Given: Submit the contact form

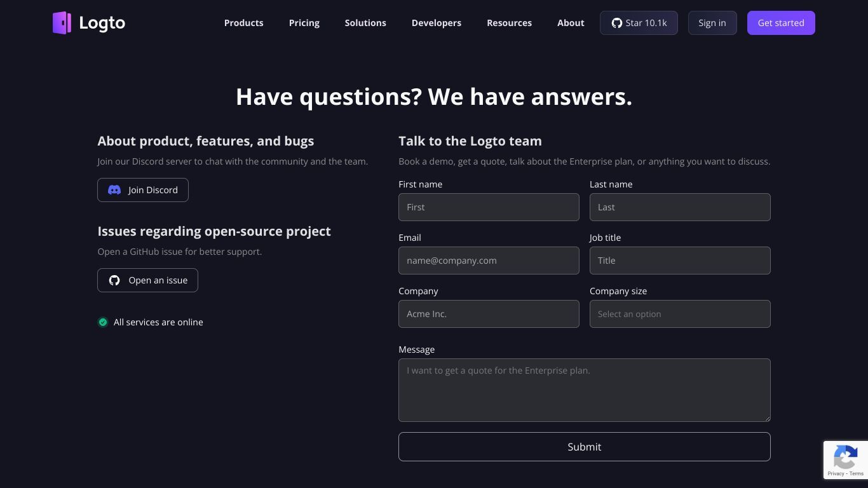Looking at the screenshot, I should tap(585, 447).
